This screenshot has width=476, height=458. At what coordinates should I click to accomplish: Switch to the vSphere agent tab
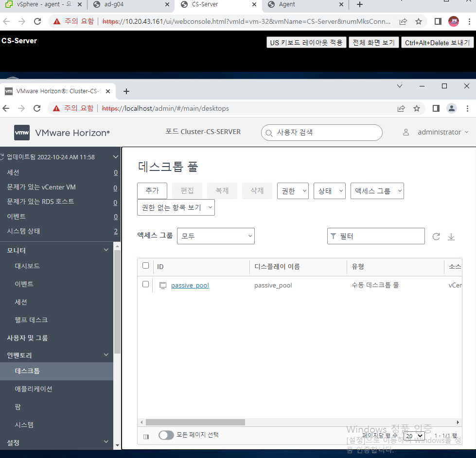point(43,4)
